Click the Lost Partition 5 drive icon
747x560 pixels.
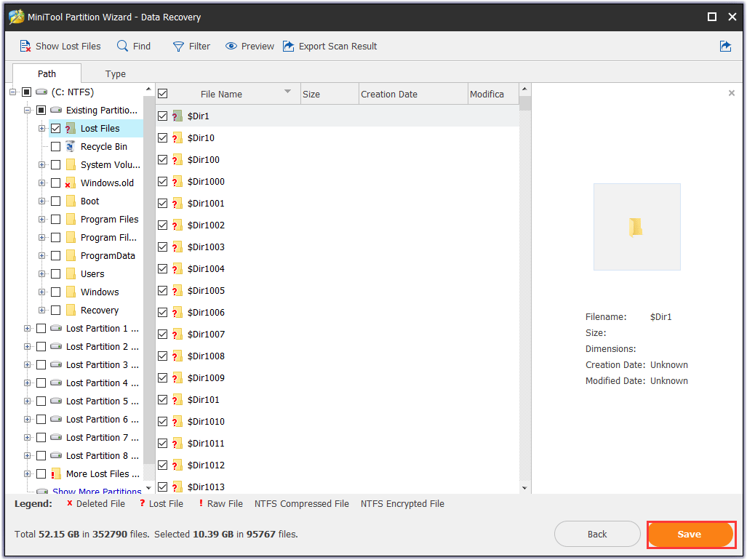point(56,401)
